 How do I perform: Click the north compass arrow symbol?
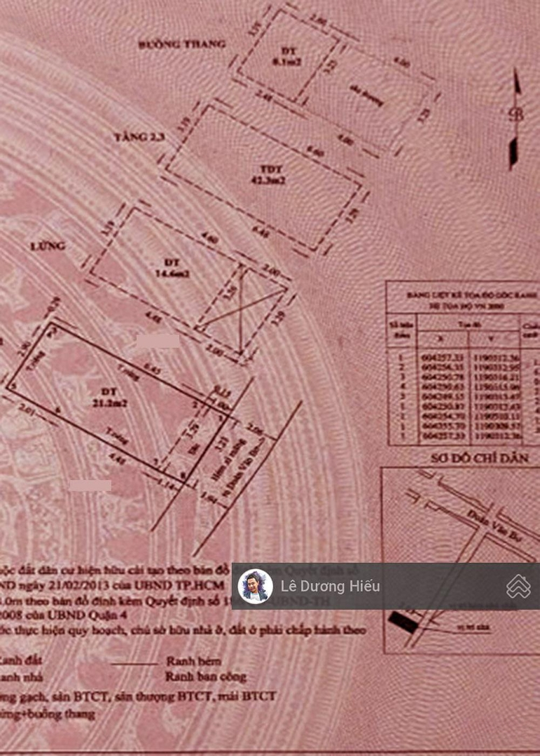516,118
